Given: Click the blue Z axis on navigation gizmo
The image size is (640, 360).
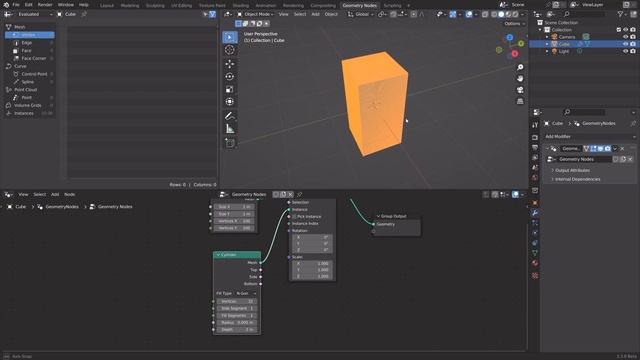Looking at the screenshot, I should click(x=510, y=38).
